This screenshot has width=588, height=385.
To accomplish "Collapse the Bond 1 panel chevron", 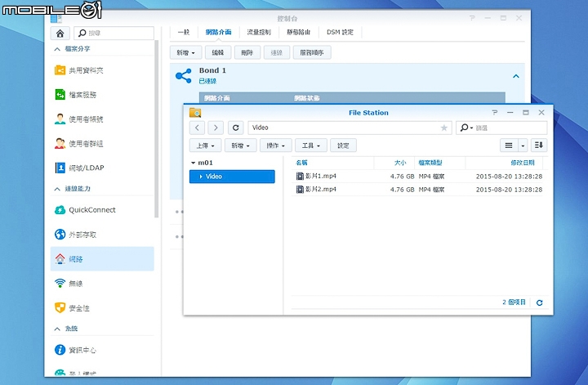I will click(516, 76).
